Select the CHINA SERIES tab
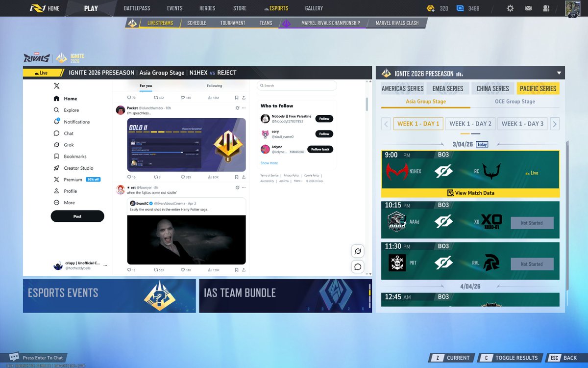 (493, 88)
